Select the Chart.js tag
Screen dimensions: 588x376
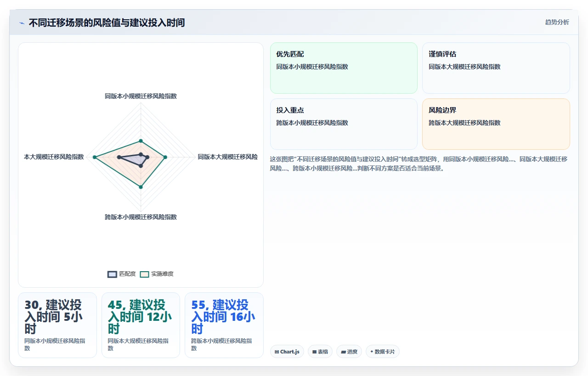pos(287,352)
